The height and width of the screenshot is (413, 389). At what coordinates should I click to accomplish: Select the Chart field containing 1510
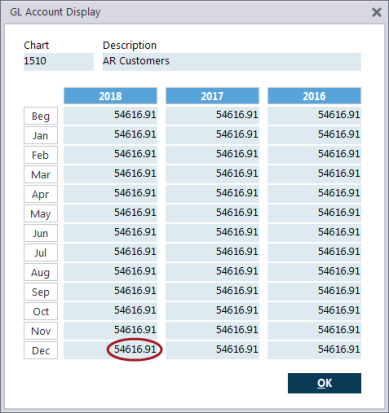(59, 62)
